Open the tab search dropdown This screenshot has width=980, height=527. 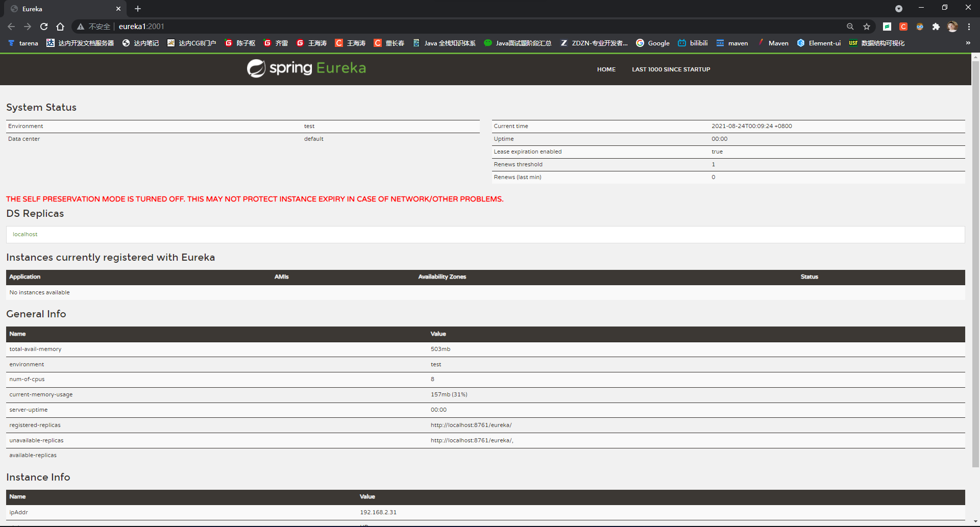click(x=899, y=9)
